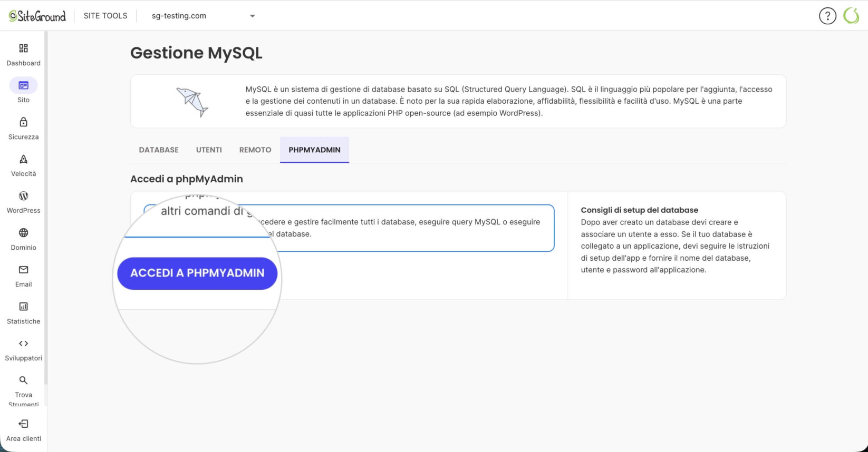Click the SITE TOOLS header label
This screenshot has height=452, width=868.
105,16
